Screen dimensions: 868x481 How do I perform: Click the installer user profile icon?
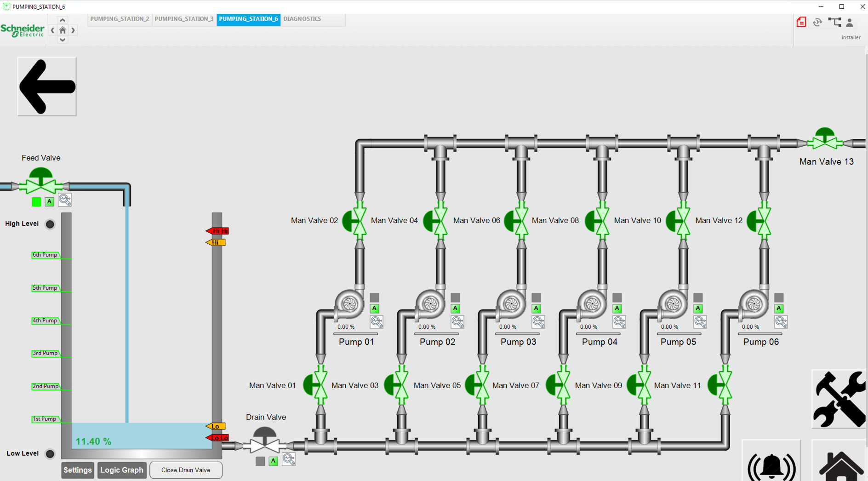(x=850, y=23)
